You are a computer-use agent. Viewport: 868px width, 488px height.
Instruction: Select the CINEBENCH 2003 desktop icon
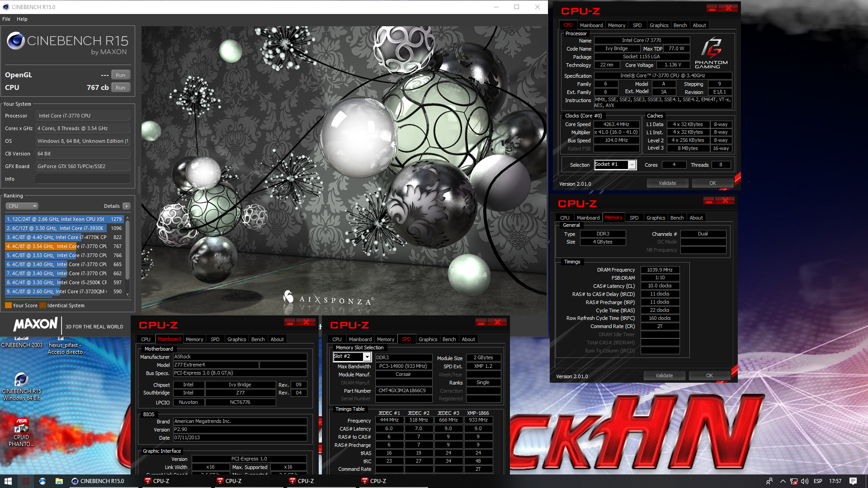pyautogui.click(x=22, y=342)
